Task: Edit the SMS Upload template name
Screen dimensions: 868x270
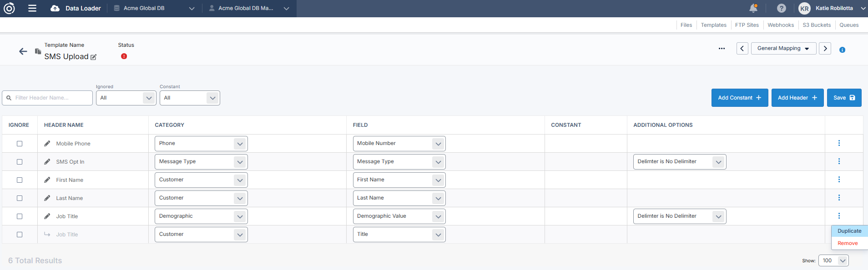Action: click(94, 57)
